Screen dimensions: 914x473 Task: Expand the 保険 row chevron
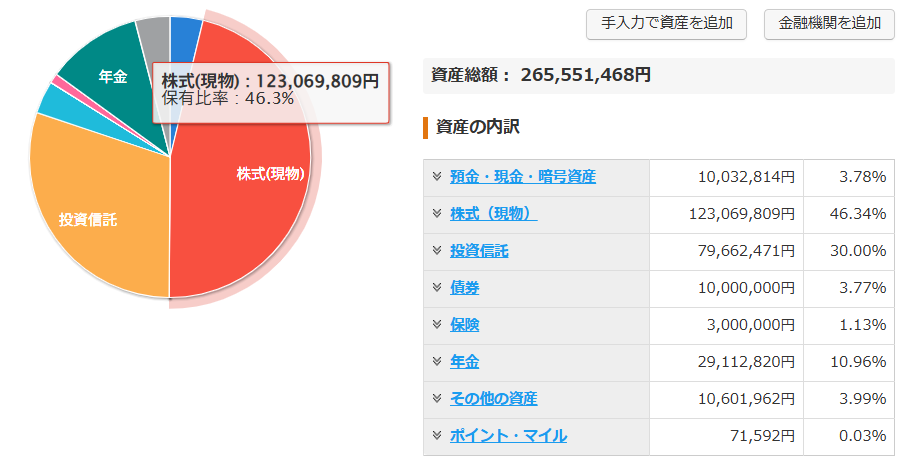click(437, 325)
